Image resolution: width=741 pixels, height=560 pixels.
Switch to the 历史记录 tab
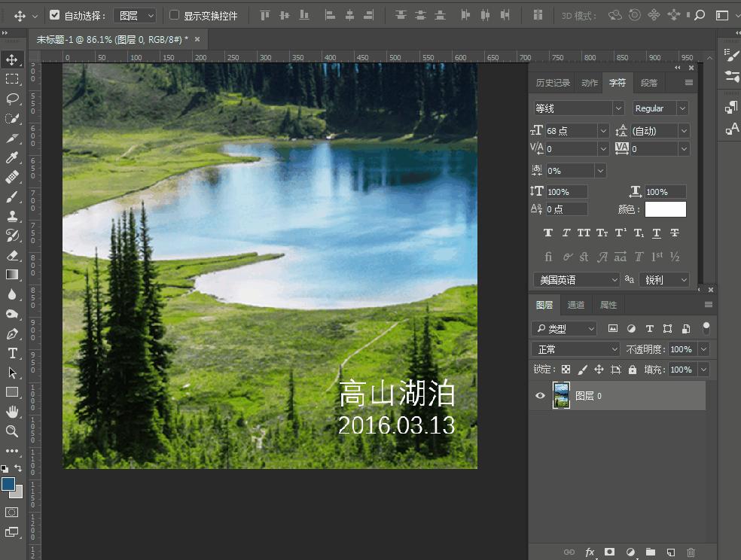tap(553, 83)
